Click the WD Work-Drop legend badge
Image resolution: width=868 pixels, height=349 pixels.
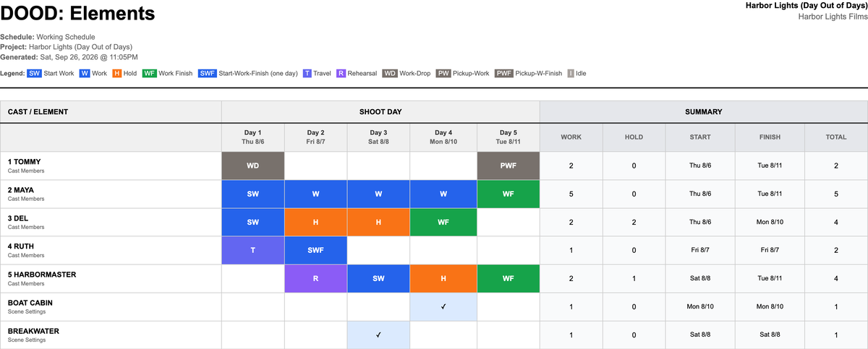390,73
